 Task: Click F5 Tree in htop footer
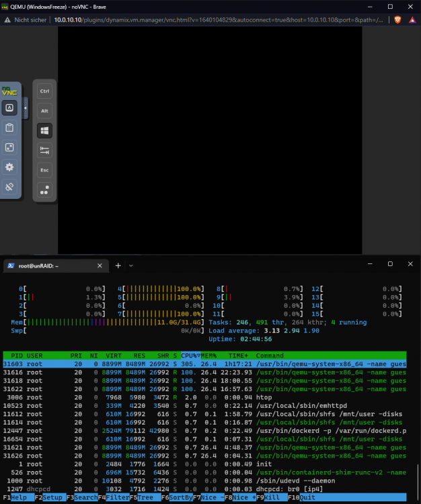(141, 497)
